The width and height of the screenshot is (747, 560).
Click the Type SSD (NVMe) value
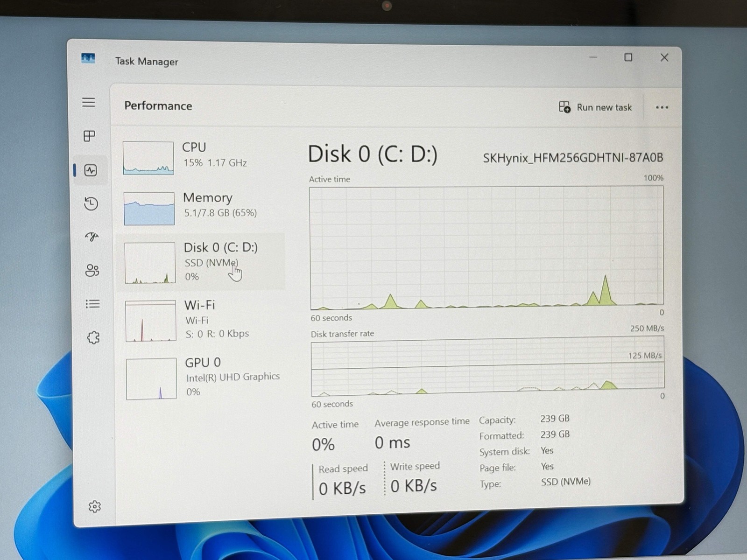coord(566,482)
